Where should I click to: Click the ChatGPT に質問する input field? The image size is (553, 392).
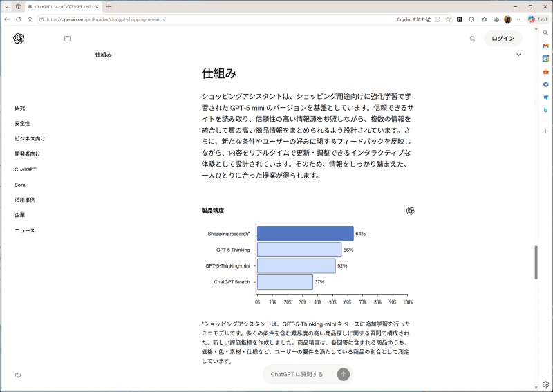pyautogui.click(x=297, y=374)
